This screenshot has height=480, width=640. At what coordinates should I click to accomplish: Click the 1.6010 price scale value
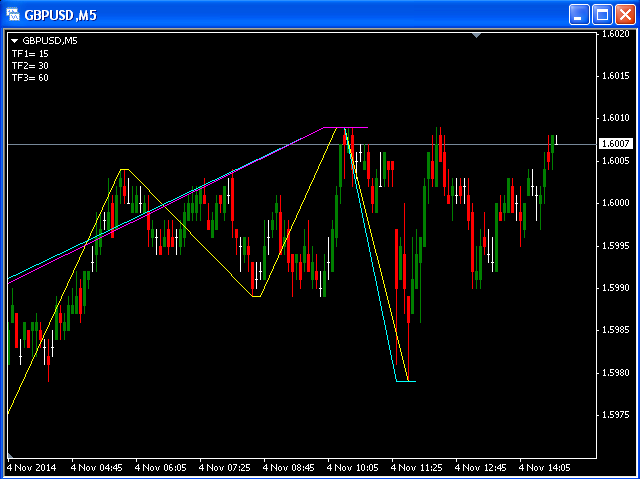pos(617,118)
